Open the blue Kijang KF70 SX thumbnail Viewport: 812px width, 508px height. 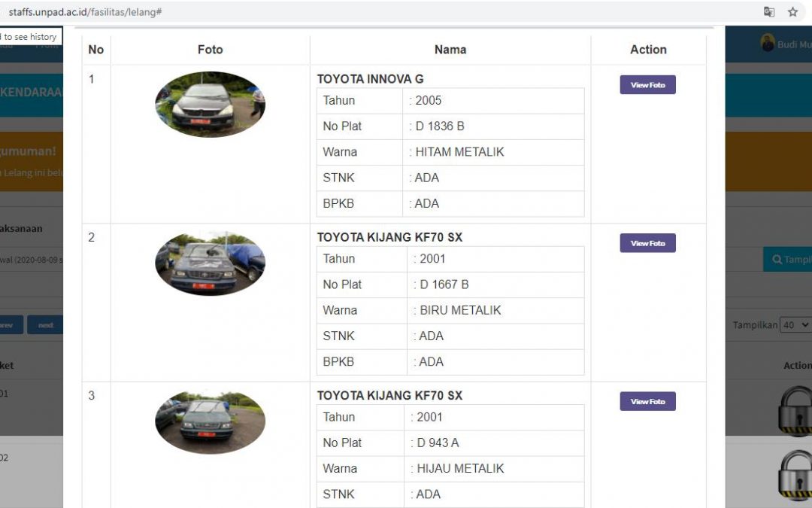coord(211,263)
